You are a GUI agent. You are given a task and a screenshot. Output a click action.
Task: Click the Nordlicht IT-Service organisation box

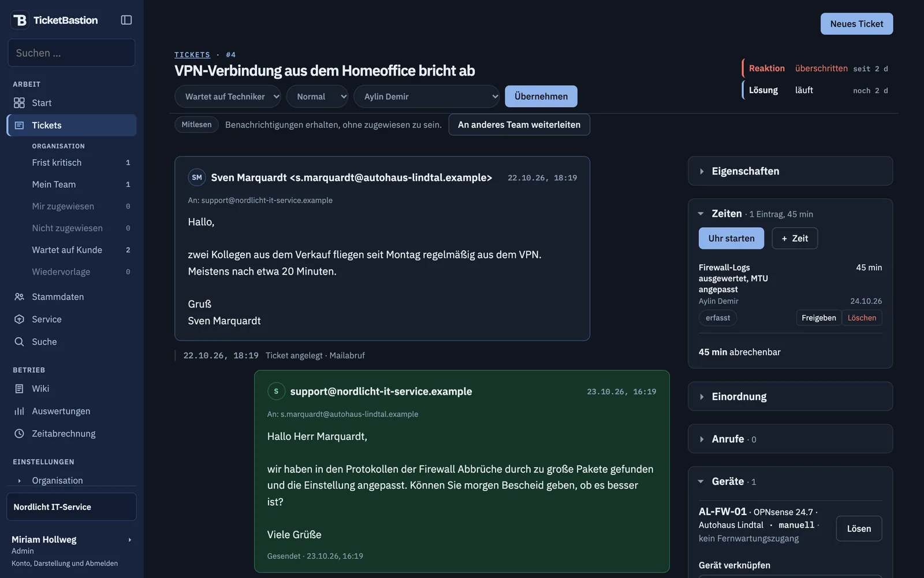[x=72, y=507]
